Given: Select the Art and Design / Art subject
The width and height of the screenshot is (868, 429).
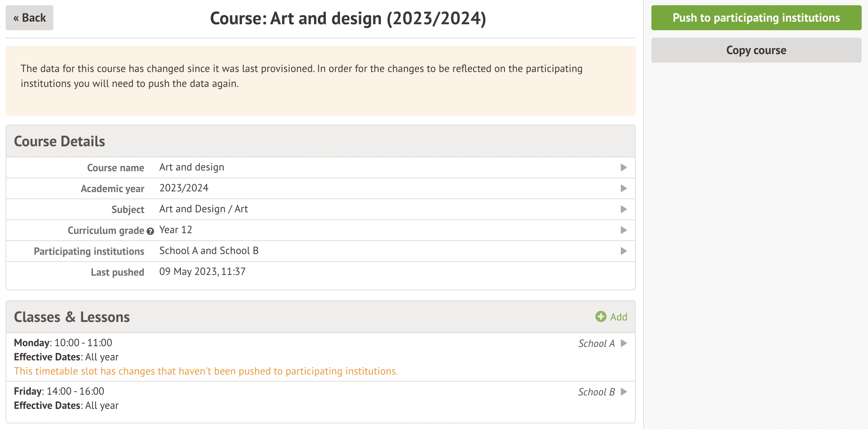Looking at the screenshot, I should [204, 209].
